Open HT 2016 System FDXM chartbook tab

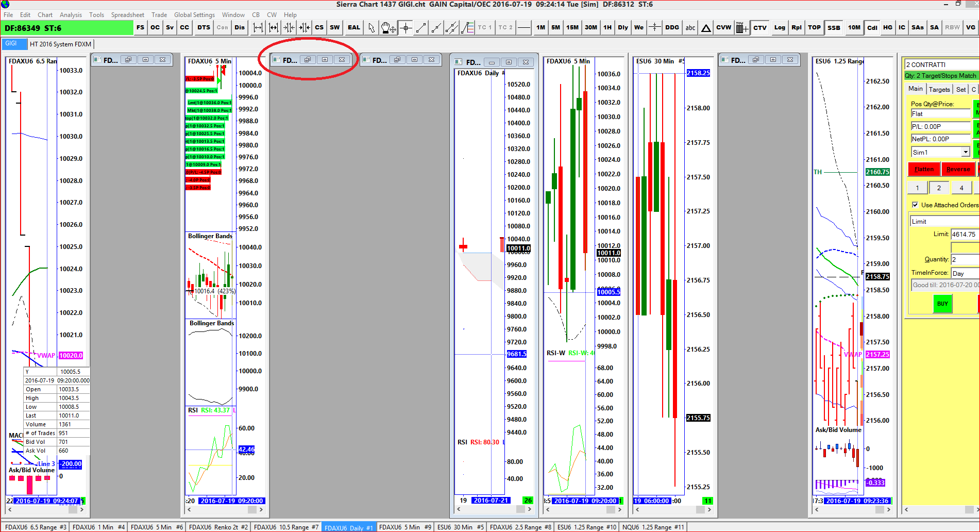coord(60,44)
